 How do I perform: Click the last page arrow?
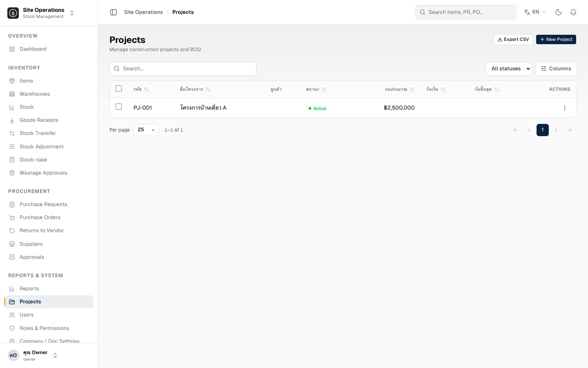[570, 130]
